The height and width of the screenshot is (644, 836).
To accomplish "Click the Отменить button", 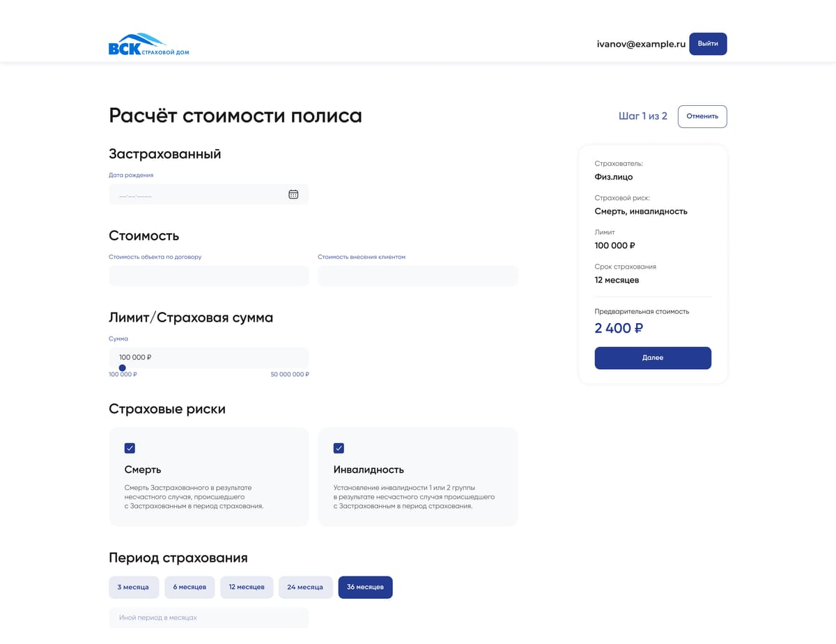I will coord(702,116).
